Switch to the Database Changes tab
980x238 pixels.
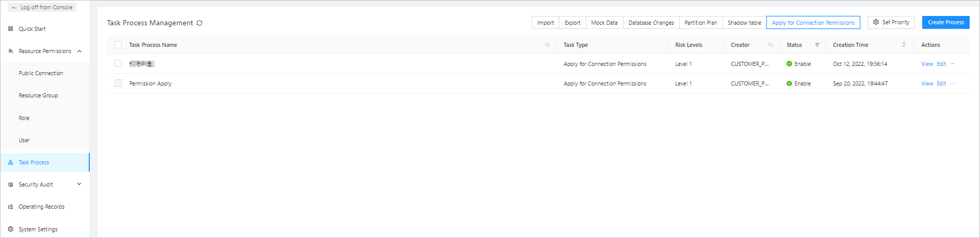pos(651,23)
